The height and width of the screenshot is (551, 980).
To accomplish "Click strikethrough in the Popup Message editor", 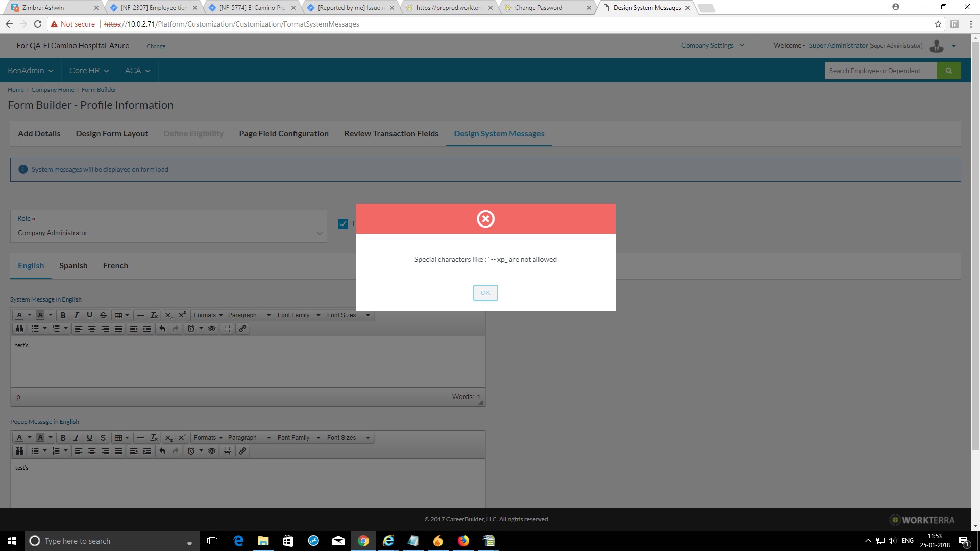I will pos(103,438).
